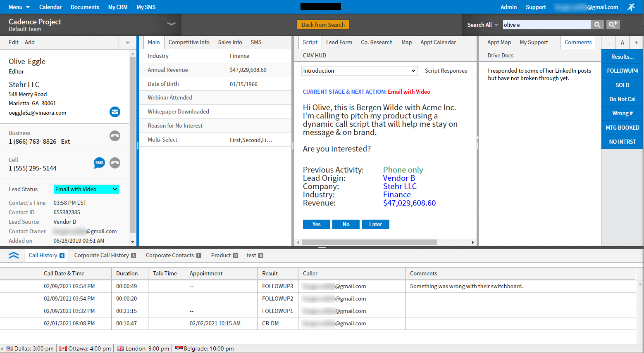Answer Yes to script

coord(317,224)
